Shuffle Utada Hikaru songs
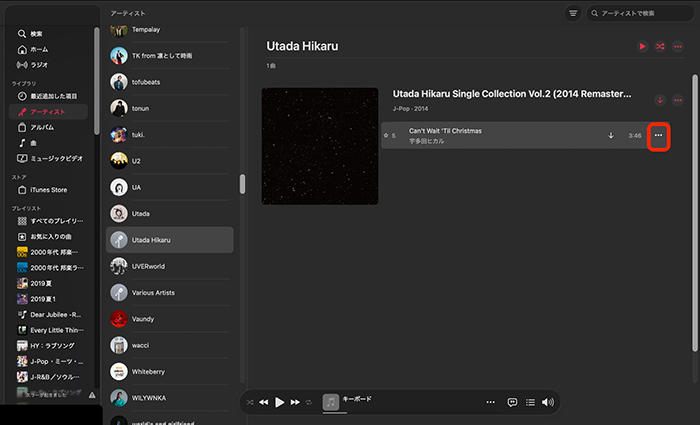Screen dimensions: 700x425 click(660, 46)
